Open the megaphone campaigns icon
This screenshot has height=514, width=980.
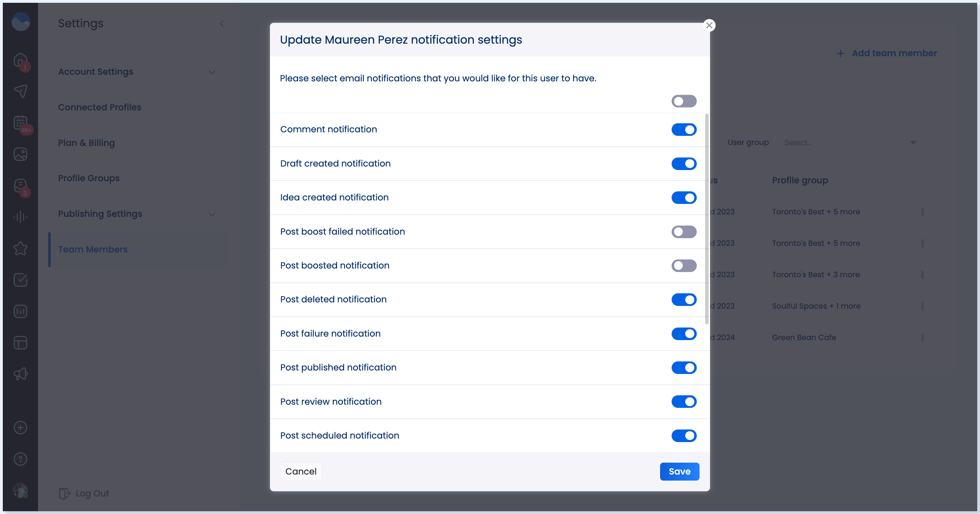21,374
